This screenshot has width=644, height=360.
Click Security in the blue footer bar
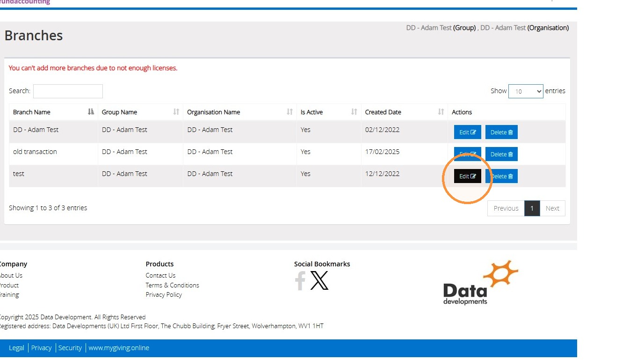[70, 348]
